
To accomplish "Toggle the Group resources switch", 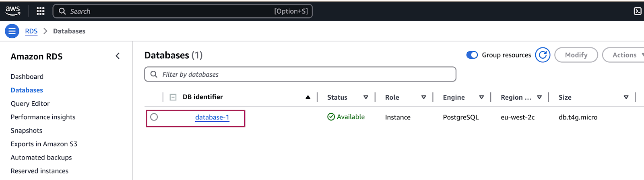I will tap(472, 55).
